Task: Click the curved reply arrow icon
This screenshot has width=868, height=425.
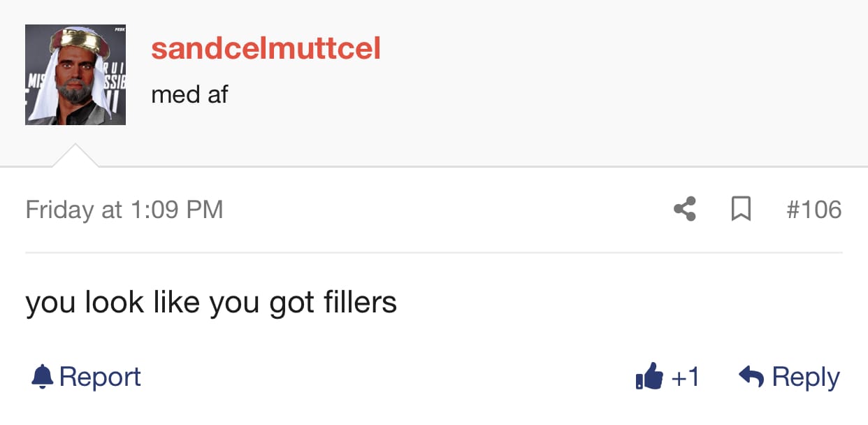Action: tap(751, 377)
